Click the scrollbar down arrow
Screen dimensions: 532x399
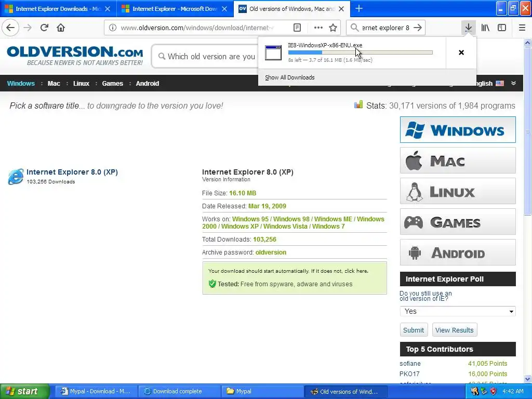pos(527,379)
